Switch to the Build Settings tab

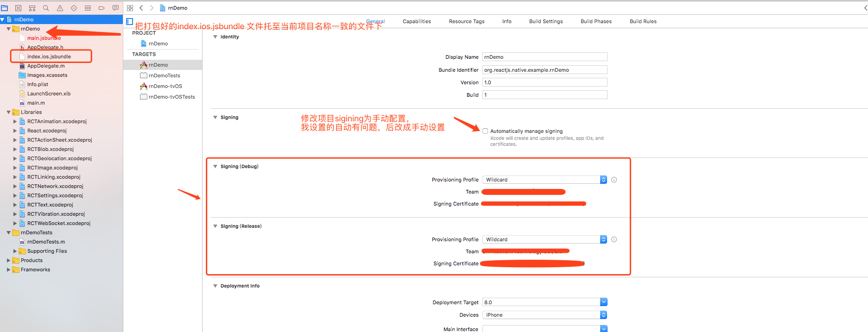click(x=546, y=21)
